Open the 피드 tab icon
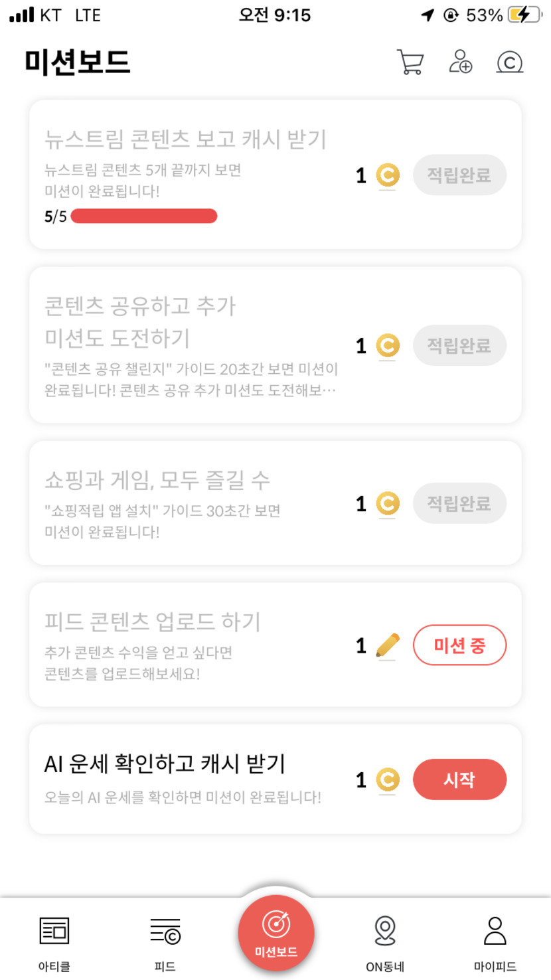The width and height of the screenshot is (551, 980). pos(165,932)
